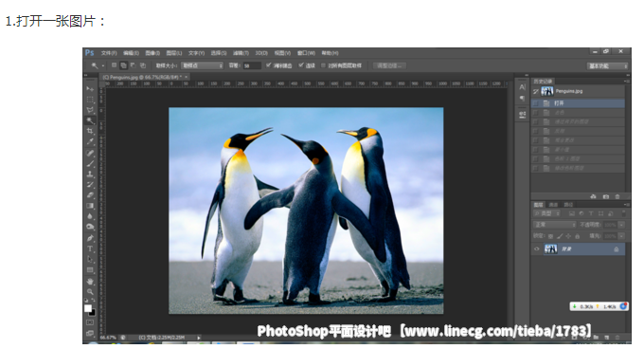Enable Sample All Layers checkbox
This screenshot has height=349, width=644.
(323, 65)
